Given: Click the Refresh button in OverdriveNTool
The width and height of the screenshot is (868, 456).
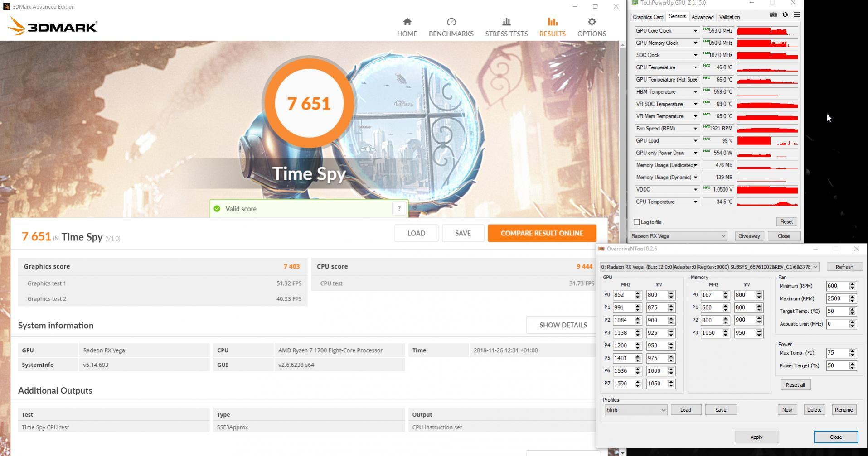Looking at the screenshot, I should [x=844, y=267].
